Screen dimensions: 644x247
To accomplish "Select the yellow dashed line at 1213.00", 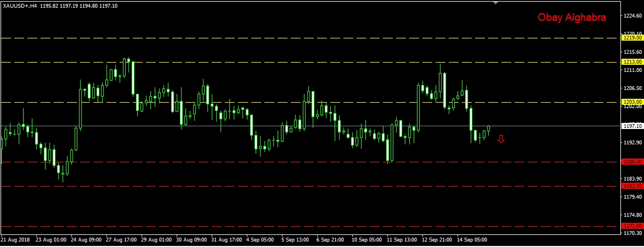I will pyautogui.click(x=310, y=62).
